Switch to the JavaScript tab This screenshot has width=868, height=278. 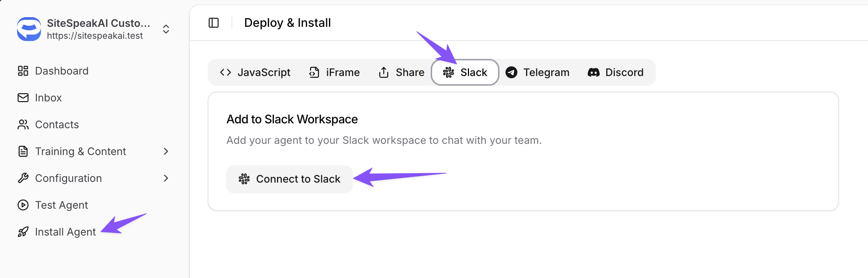[x=255, y=72]
